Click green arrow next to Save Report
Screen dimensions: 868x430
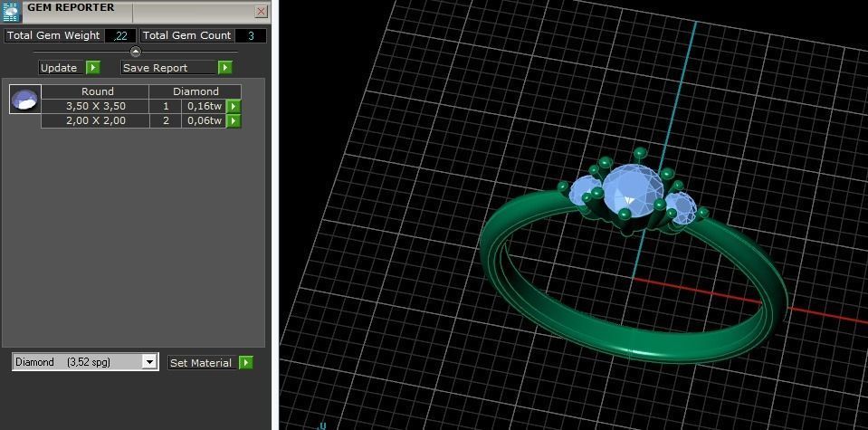coord(224,68)
